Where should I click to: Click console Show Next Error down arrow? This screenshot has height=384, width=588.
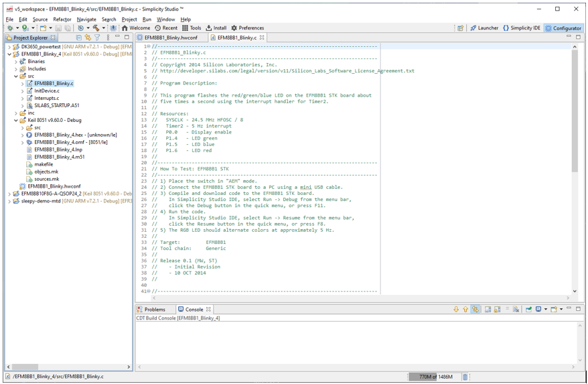(456, 310)
